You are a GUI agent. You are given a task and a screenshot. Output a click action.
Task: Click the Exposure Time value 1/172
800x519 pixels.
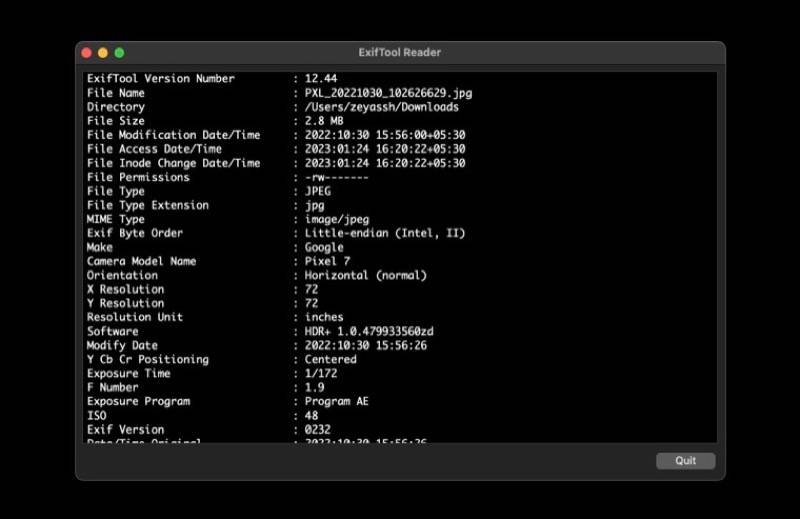click(321, 374)
